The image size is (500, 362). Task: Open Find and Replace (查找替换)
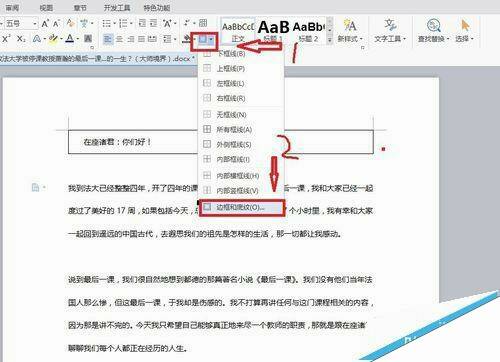[433, 31]
